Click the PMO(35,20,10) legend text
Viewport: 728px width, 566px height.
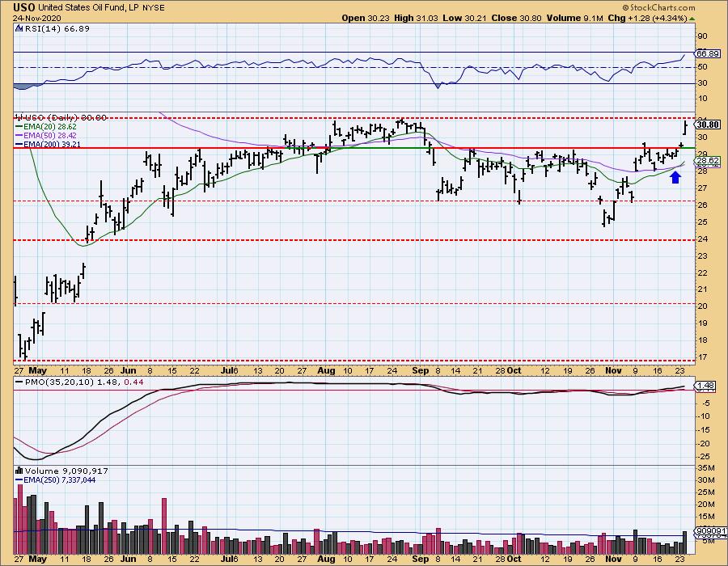(x=58, y=382)
